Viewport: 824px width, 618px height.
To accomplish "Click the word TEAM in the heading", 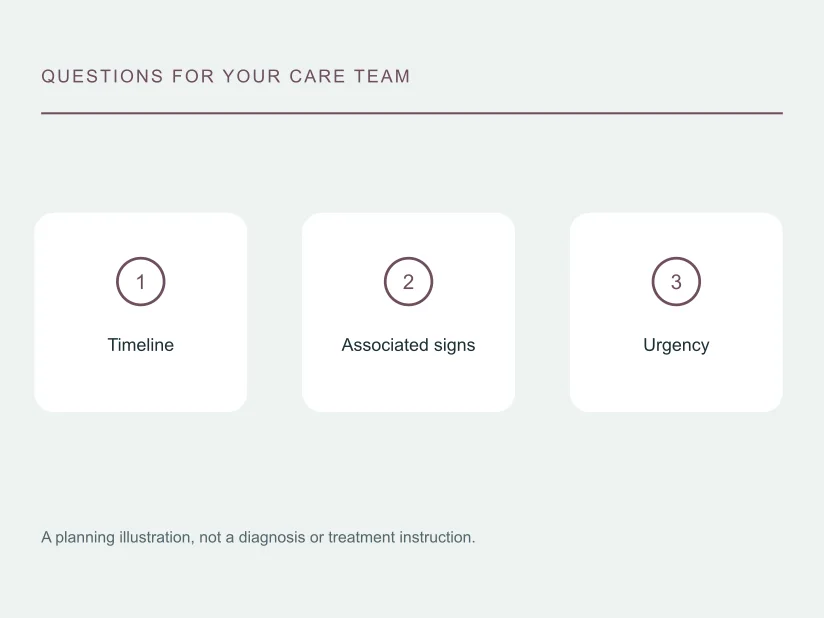I will 382,76.
